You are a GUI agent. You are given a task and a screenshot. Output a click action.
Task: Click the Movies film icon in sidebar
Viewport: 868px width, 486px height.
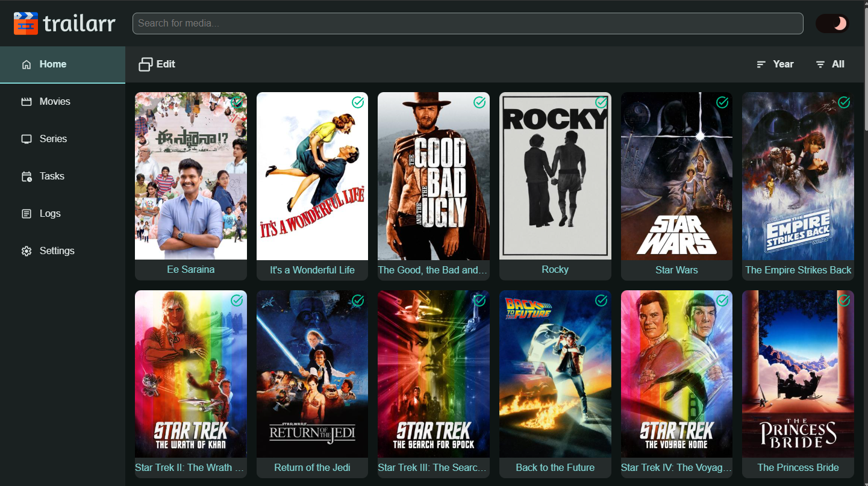coord(27,102)
